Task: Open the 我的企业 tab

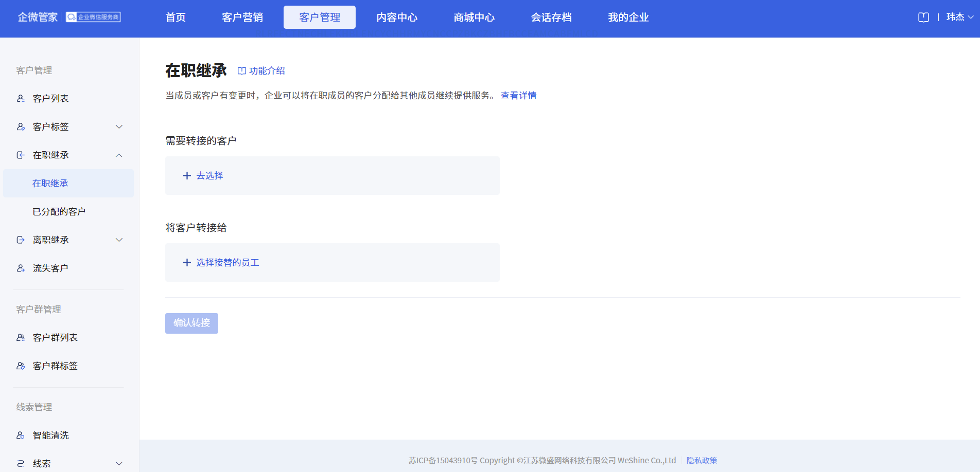Action: (628, 17)
